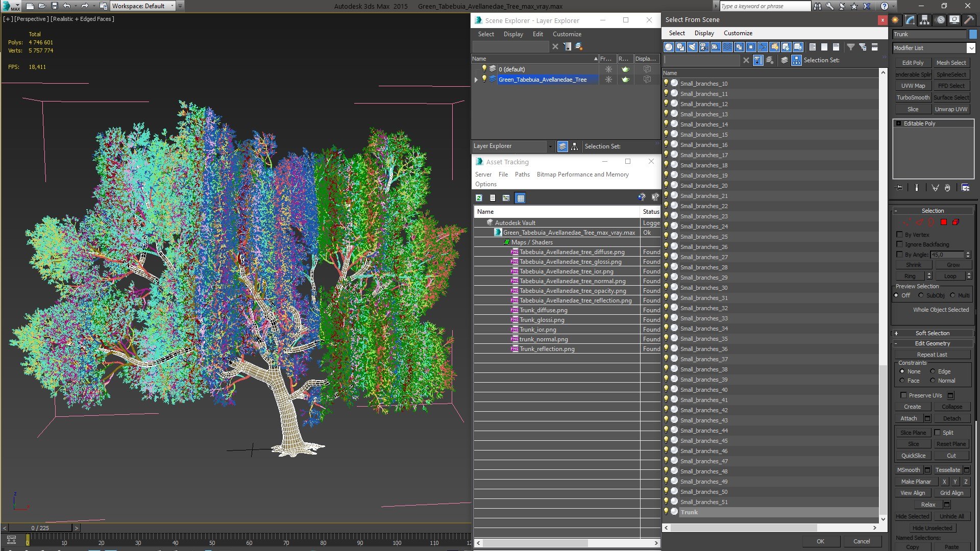Click the Grow selection button
Image resolution: width=980 pixels, height=551 pixels.
[x=953, y=265]
